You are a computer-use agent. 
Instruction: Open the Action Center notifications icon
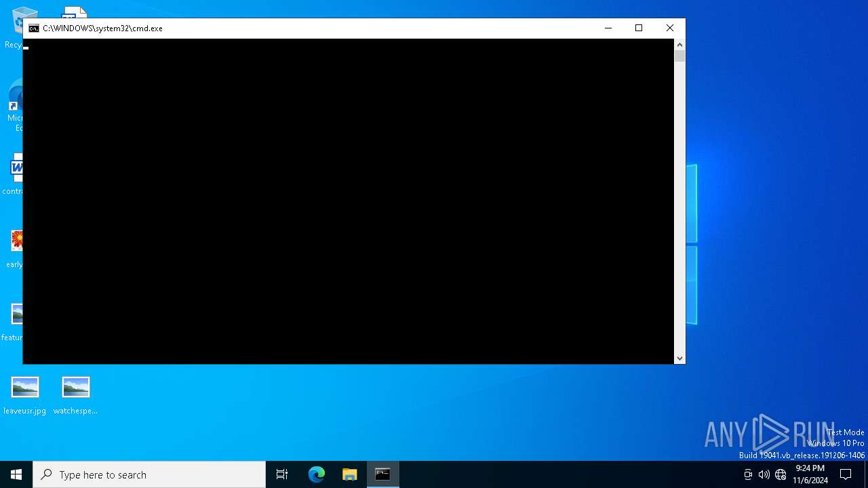pos(846,474)
